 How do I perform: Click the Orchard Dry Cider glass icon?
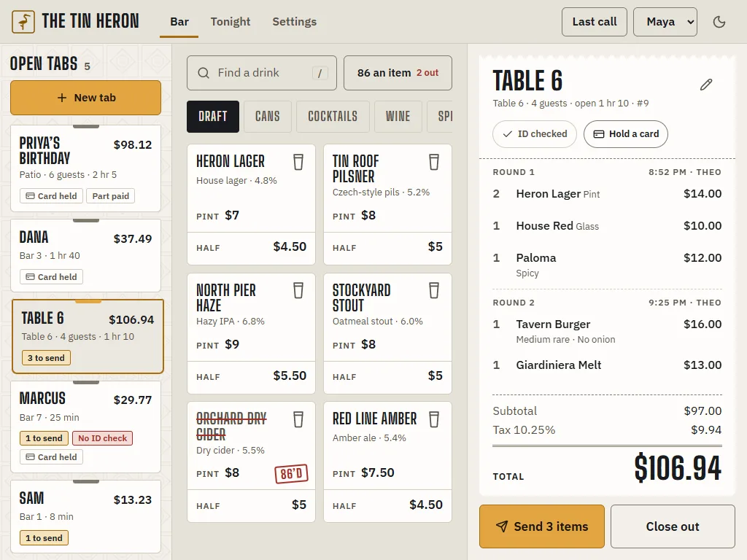298,419
